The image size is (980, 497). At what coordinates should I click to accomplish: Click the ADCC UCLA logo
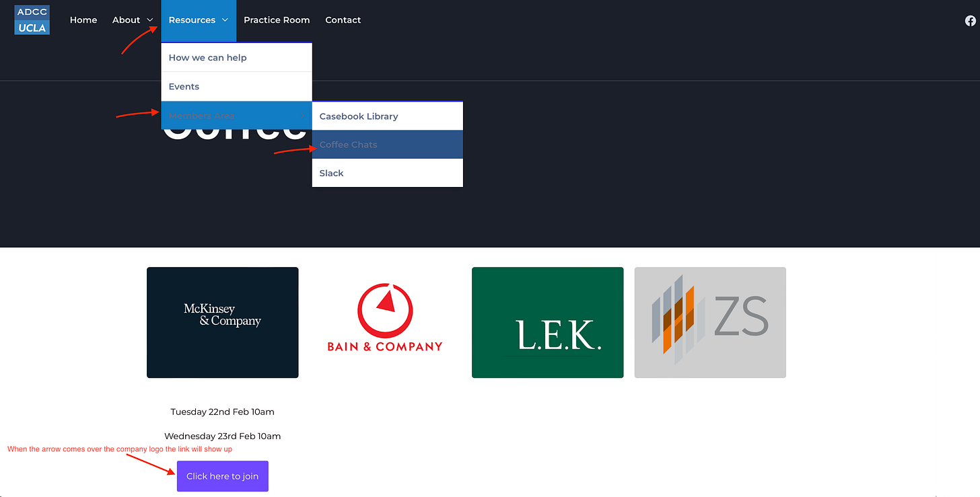coord(32,20)
